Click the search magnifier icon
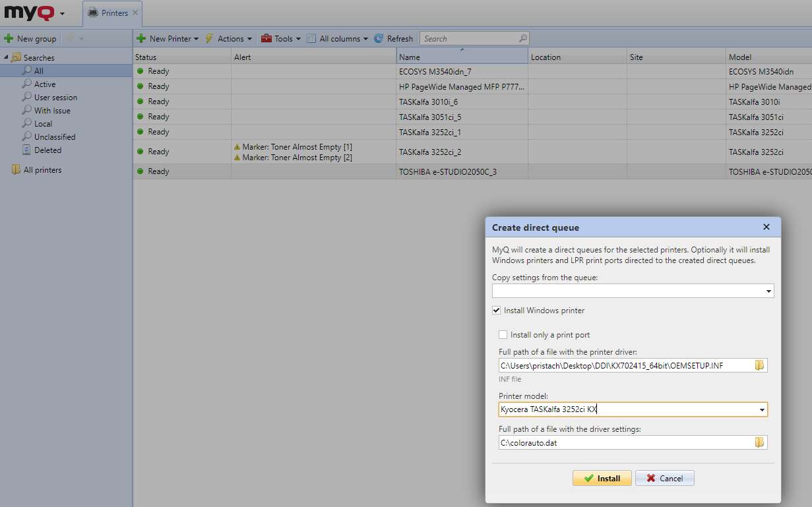 (x=522, y=39)
